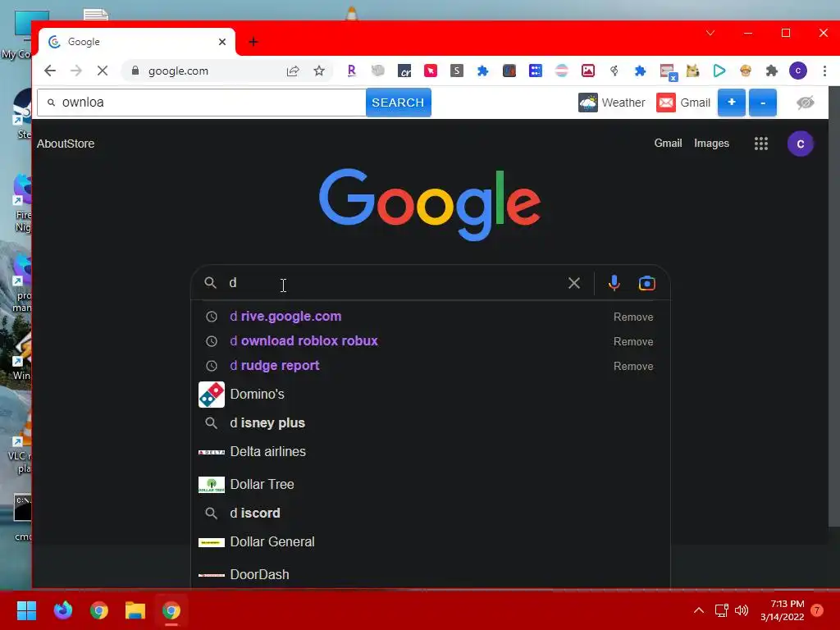Open the Images link
840x630 pixels.
click(711, 143)
